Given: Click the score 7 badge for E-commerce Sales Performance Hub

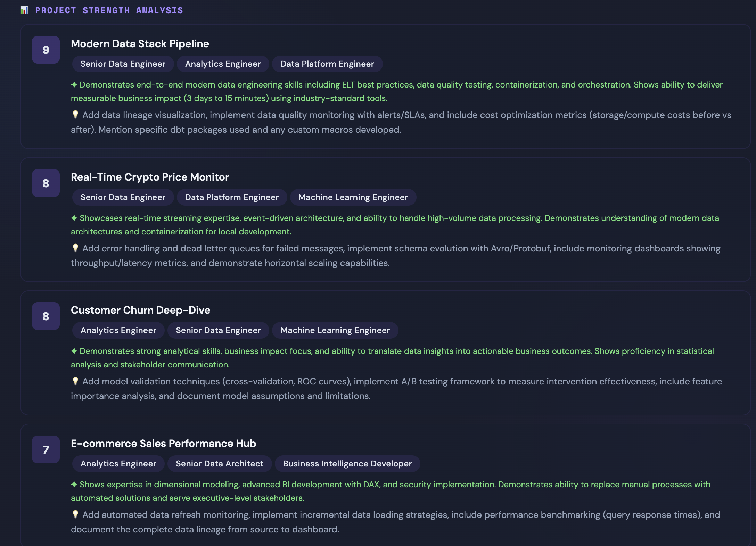Looking at the screenshot, I should click(46, 450).
